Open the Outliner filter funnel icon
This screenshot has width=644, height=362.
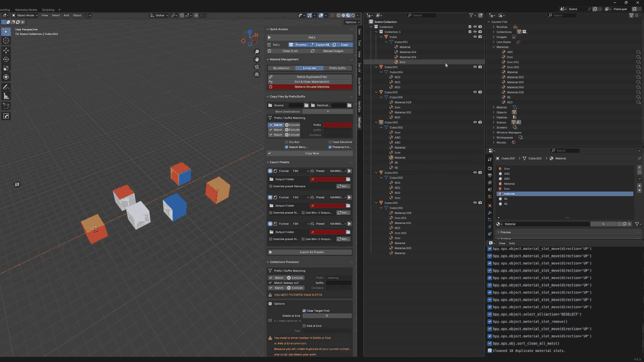point(471,16)
